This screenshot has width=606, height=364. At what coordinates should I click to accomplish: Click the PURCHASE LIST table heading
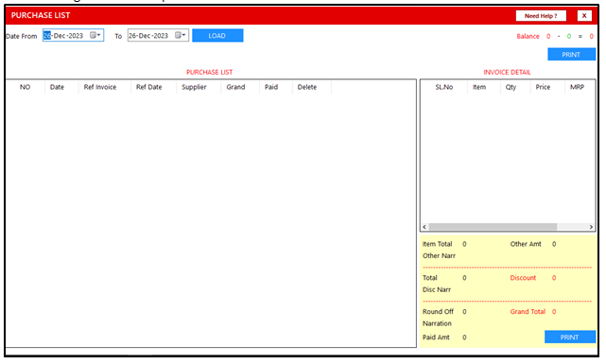point(210,72)
